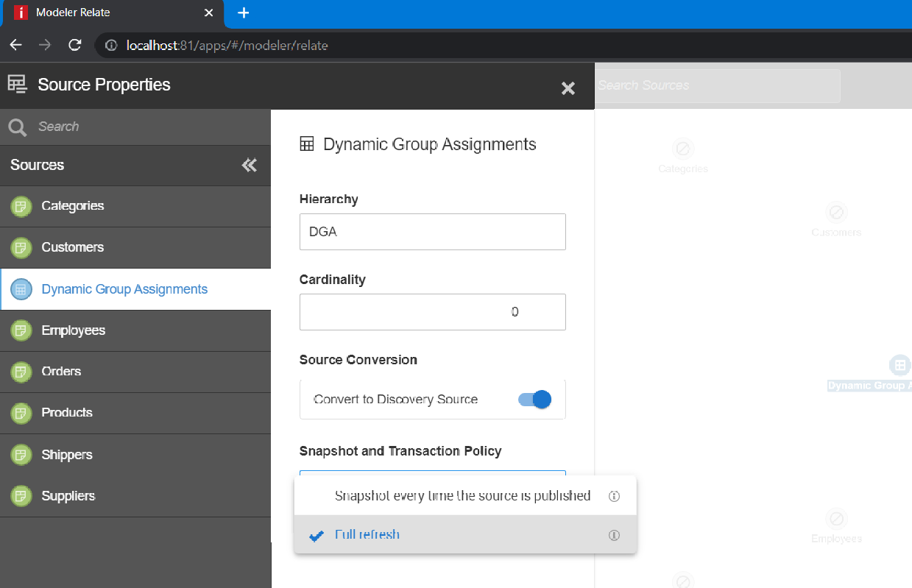Select the Suppliers source in the sidebar list
This screenshot has height=588, width=912.
135,496
